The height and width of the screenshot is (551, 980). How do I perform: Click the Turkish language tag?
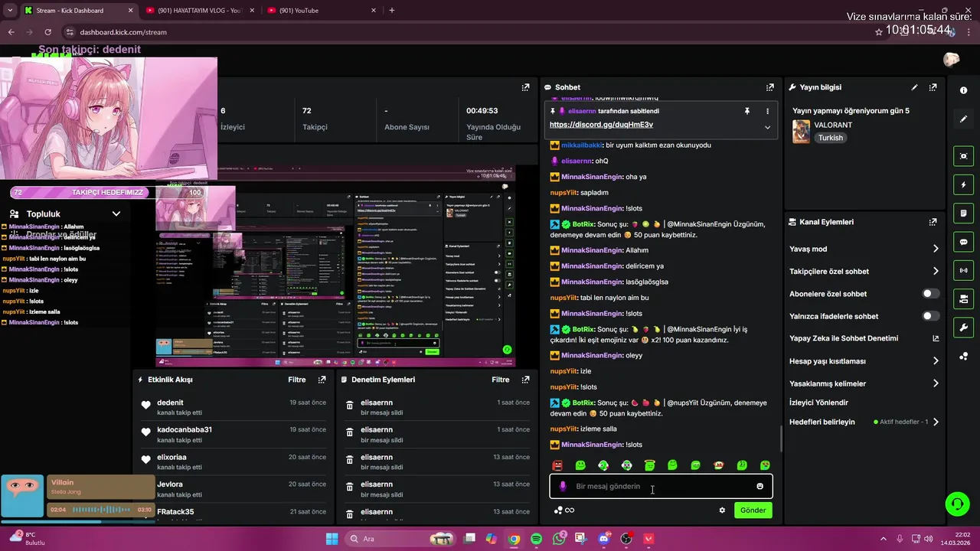[830, 138]
